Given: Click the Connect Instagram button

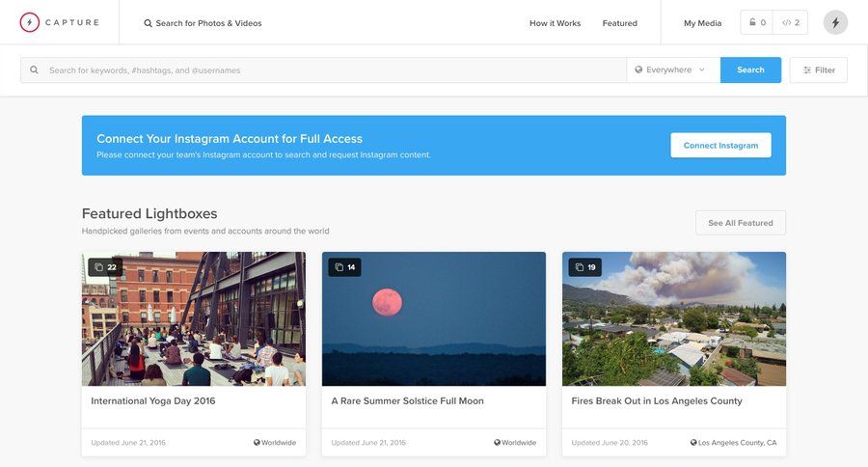Looking at the screenshot, I should coord(720,146).
